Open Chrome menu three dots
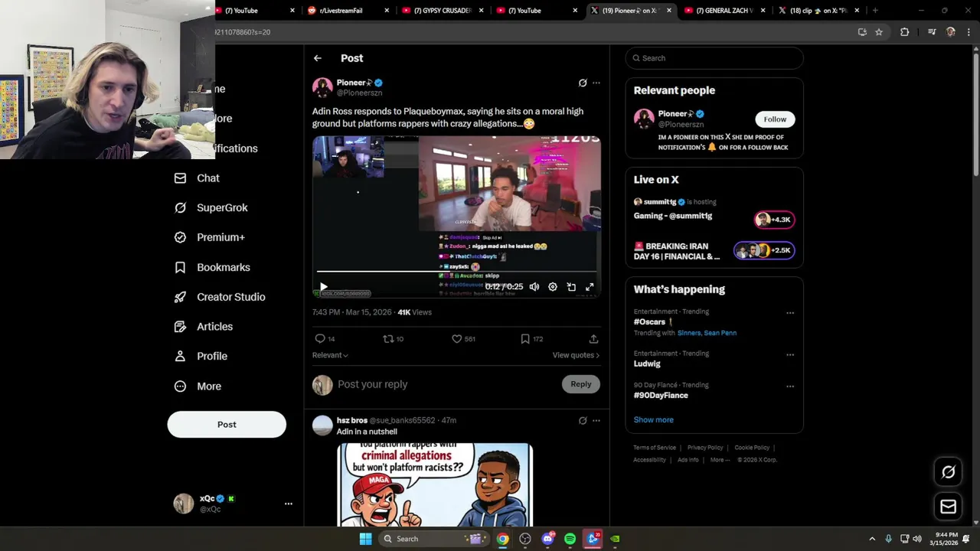Viewport: 980px width, 551px height. click(969, 32)
